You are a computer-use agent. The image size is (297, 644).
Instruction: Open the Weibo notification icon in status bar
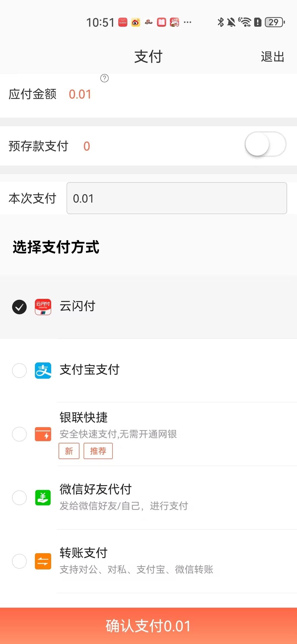click(136, 22)
